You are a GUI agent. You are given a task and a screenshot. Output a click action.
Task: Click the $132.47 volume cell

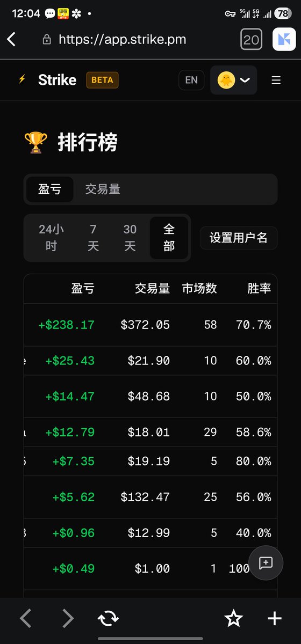(x=145, y=497)
